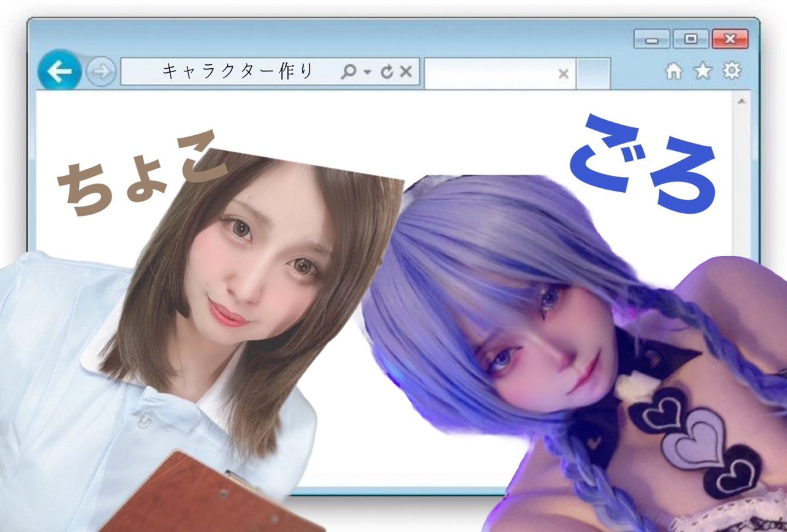
Task: Stop loading with the address bar X
Action: (x=406, y=72)
